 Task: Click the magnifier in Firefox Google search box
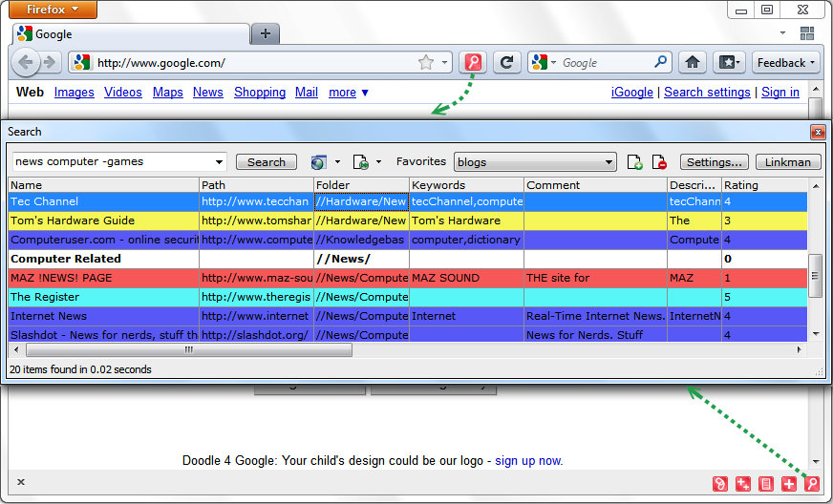[660, 62]
